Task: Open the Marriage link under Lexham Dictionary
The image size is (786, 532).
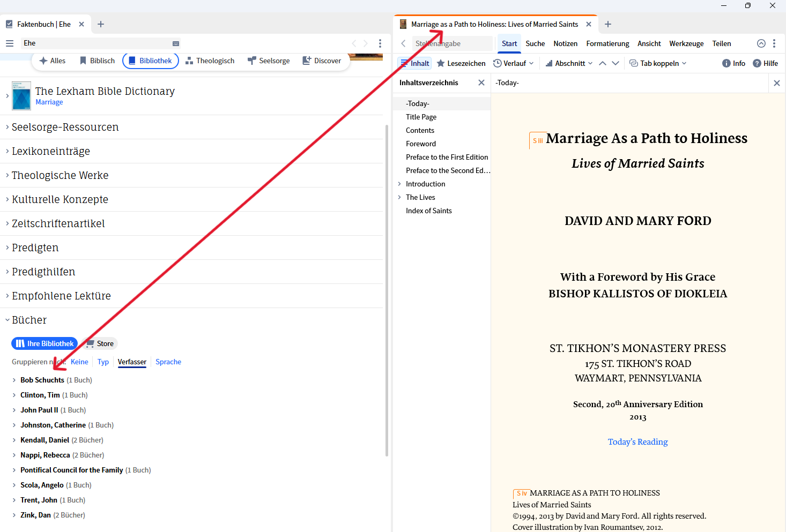Action: (49, 102)
